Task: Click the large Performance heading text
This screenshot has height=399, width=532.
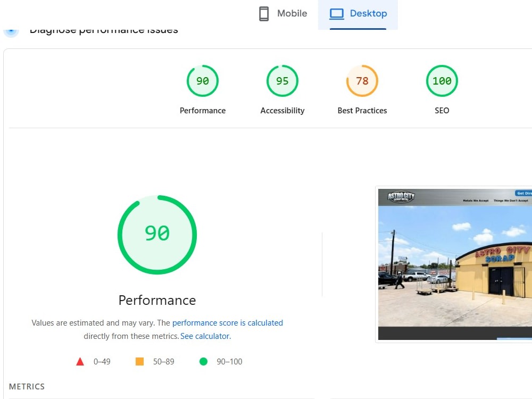Action: point(157,300)
